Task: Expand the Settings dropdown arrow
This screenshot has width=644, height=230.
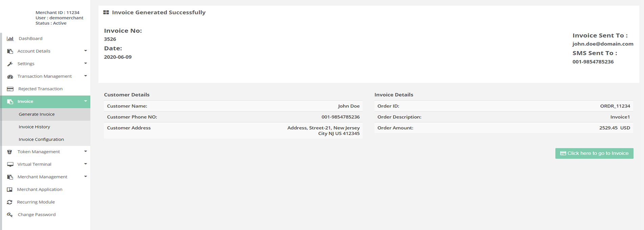Action: click(86, 63)
